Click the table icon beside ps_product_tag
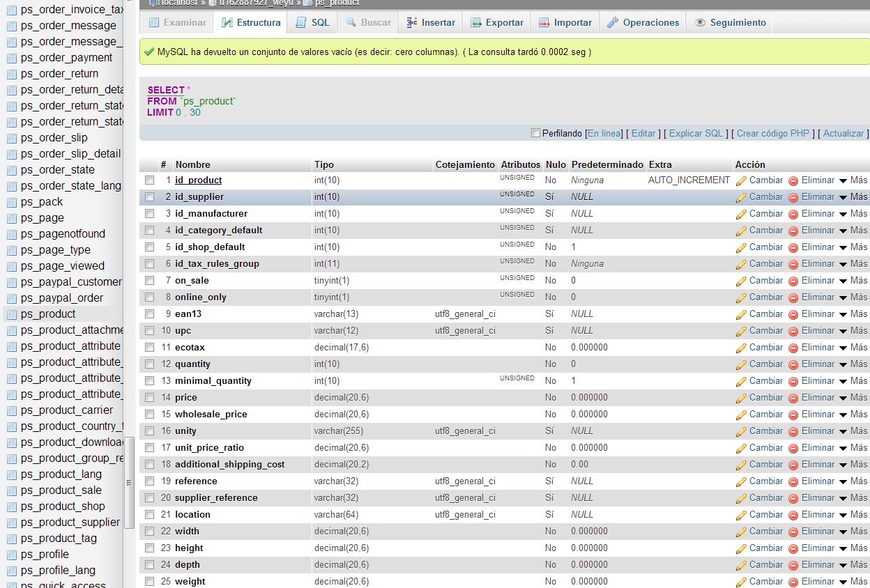870x588 pixels. [x=11, y=539]
